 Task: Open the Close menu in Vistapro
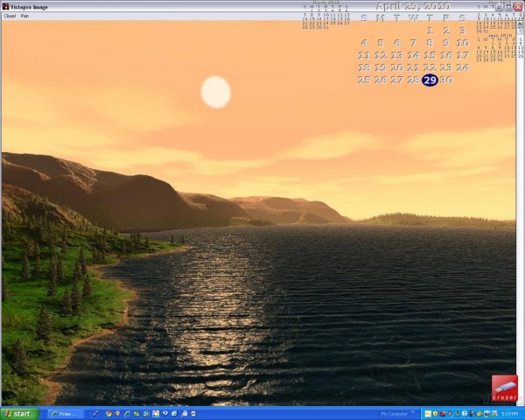point(10,16)
